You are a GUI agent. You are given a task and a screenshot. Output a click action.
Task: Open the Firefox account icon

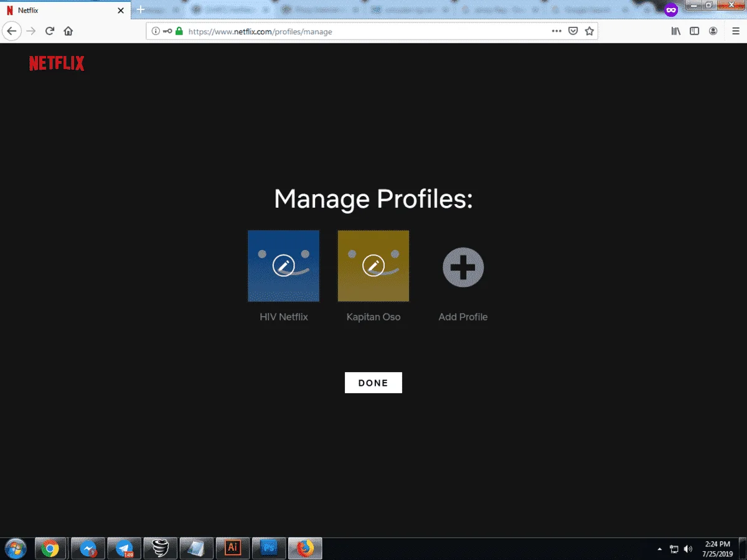pos(713,31)
